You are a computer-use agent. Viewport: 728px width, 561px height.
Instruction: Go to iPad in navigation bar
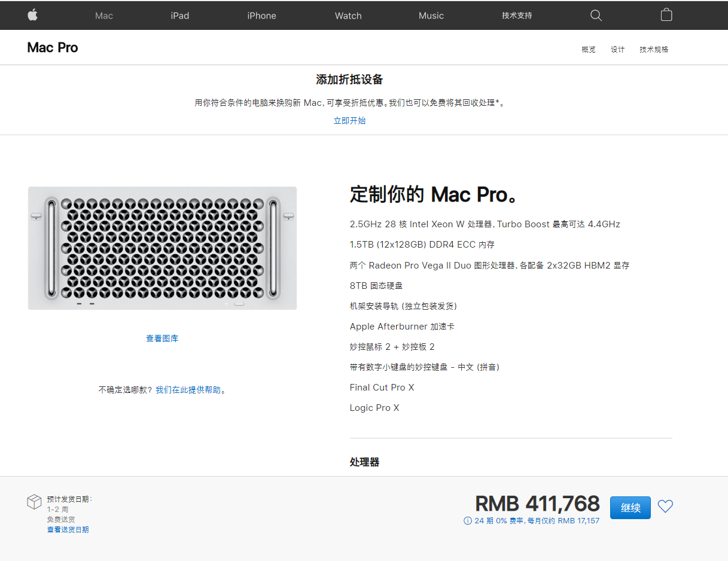pyautogui.click(x=180, y=16)
